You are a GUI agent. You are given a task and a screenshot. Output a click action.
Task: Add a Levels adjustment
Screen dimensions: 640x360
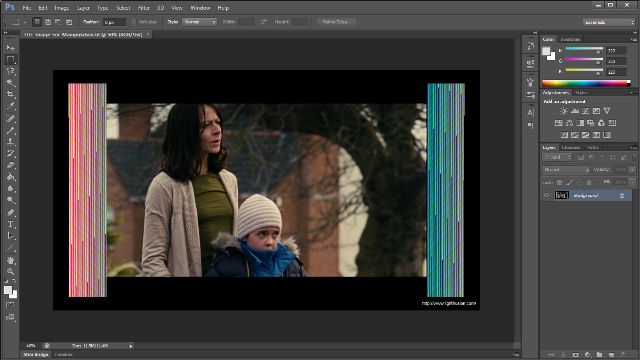(x=575, y=111)
